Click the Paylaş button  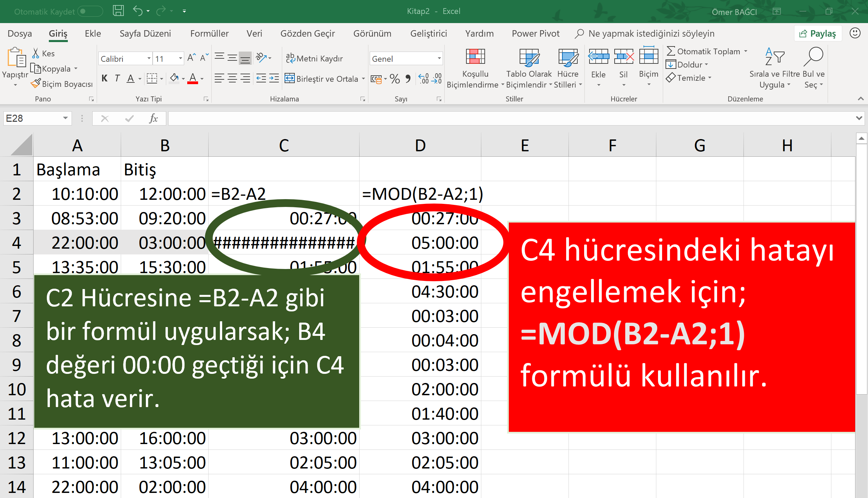click(817, 33)
